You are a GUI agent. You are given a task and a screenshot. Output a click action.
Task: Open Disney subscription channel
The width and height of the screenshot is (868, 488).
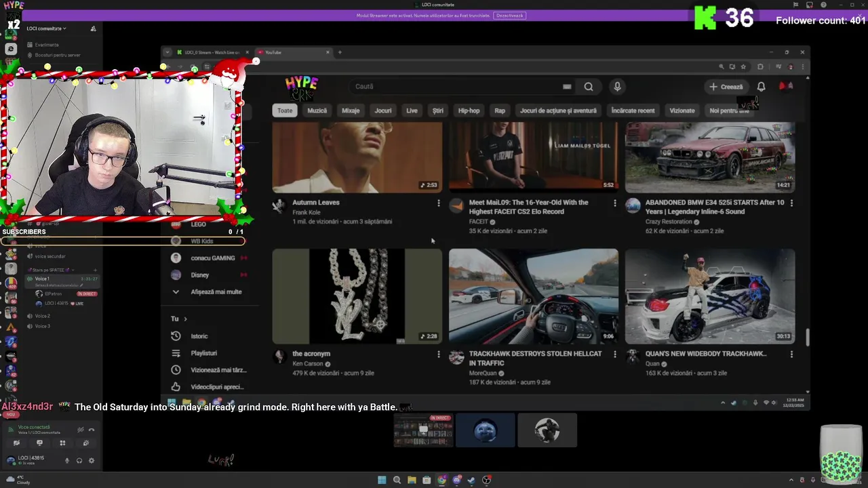pos(210,275)
